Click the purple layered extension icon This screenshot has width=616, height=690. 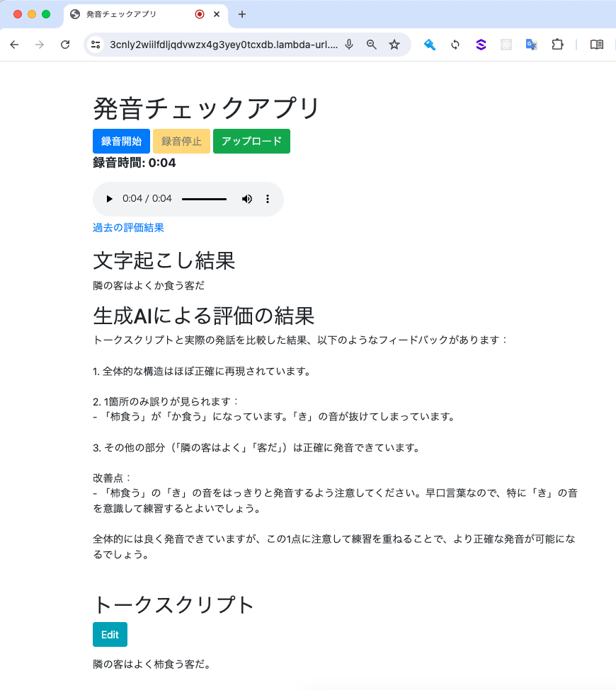pos(481,45)
